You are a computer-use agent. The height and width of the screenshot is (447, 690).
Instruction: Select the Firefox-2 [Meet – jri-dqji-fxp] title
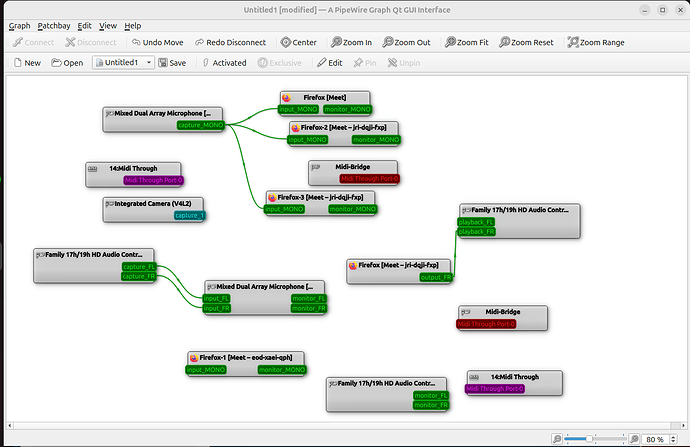tap(344, 128)
